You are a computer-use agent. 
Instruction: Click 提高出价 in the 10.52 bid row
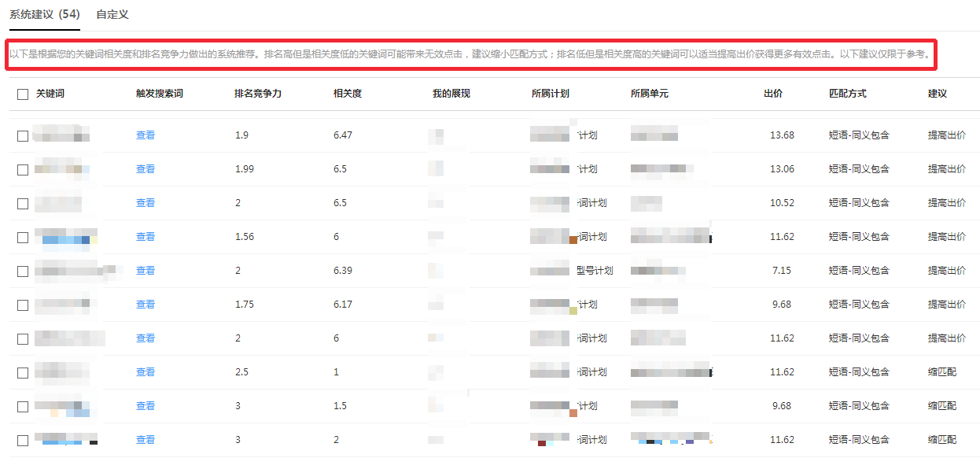[x=947, y=203]
